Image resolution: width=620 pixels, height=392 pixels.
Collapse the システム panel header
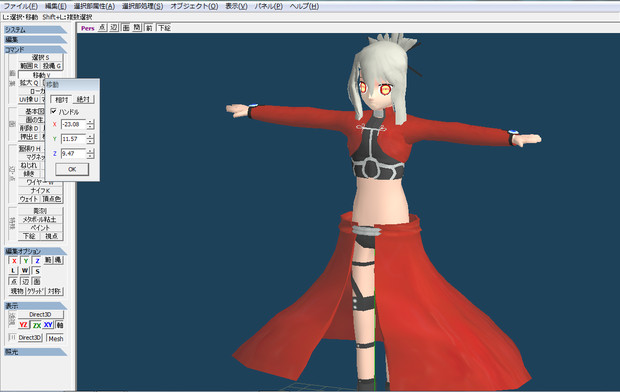click(x=36, y=30)
